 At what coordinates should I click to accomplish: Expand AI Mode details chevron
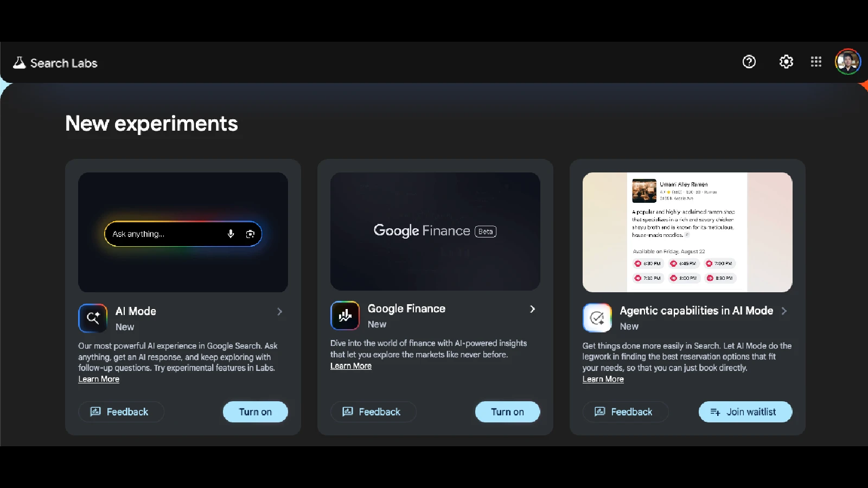[x=280, y=311]
